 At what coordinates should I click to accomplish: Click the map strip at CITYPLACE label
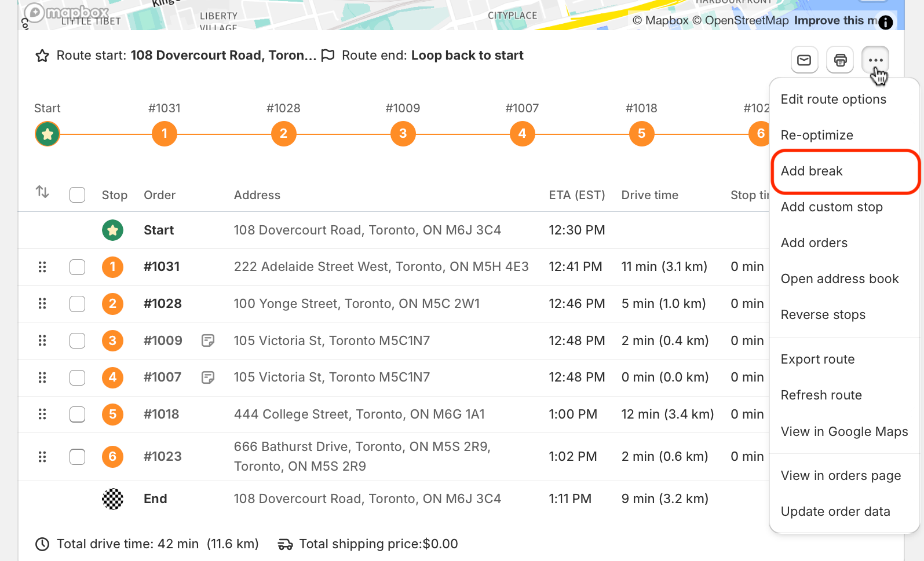tap(512, 16)
